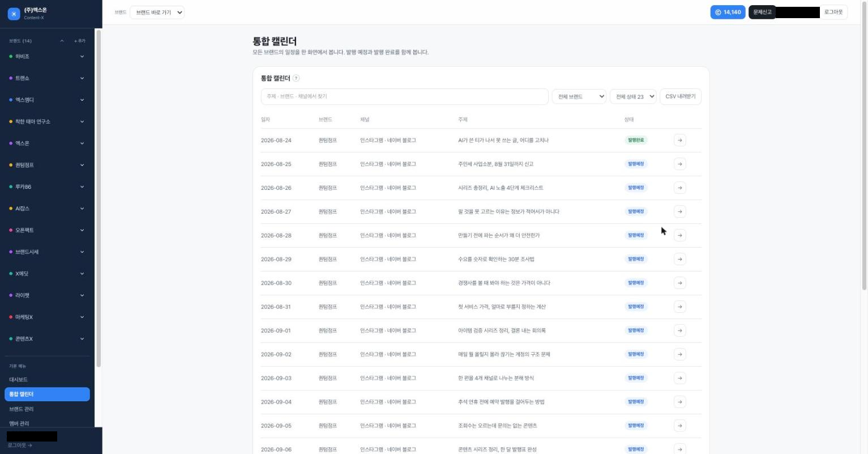Open the arrow for the 2026-08-26 row
This screenshot has height=454, width=868.
[679, 188]
